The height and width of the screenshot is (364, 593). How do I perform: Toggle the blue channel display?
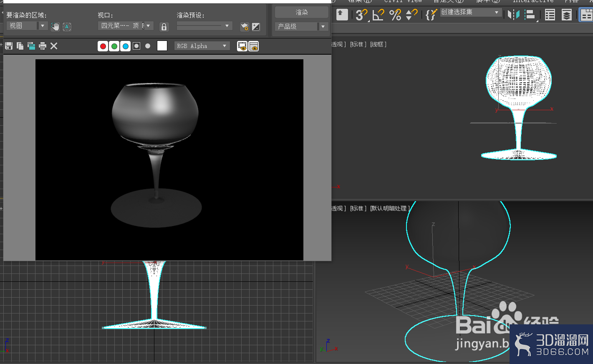pyautogui.click(x=126, y=46)
